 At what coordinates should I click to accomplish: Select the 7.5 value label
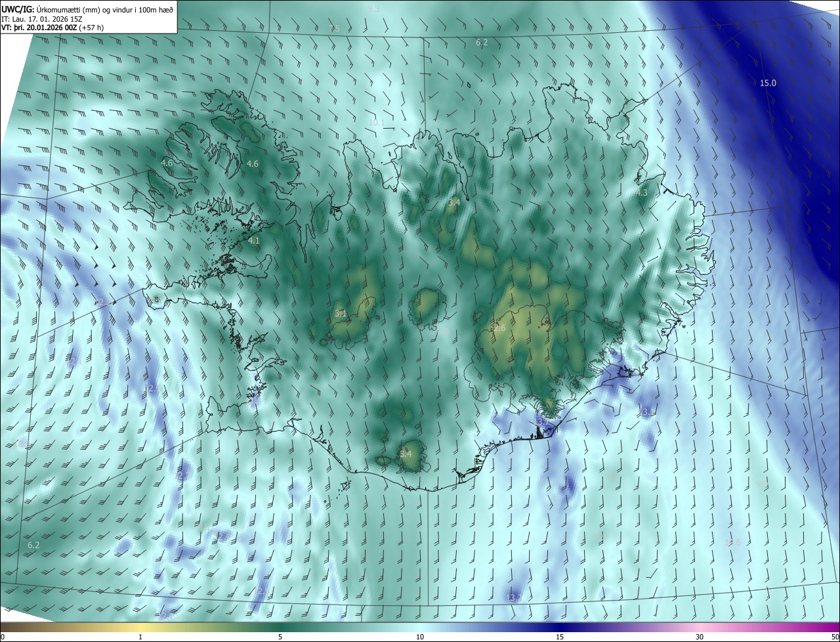tap(334, 28)
